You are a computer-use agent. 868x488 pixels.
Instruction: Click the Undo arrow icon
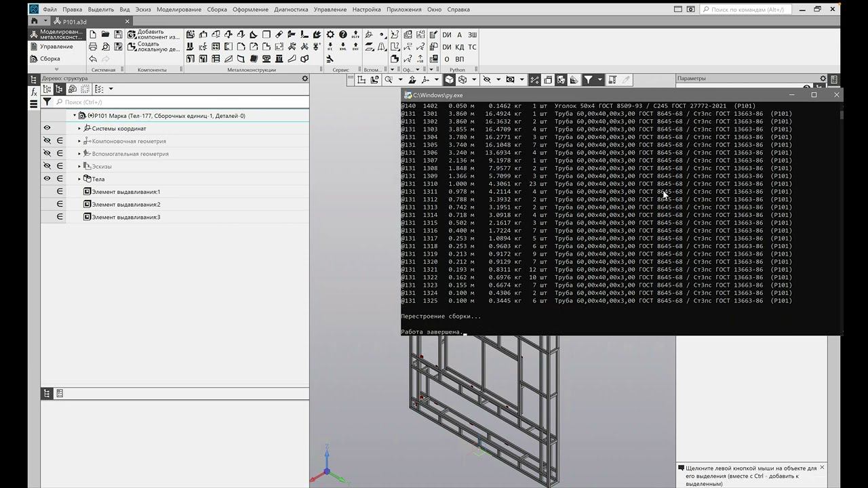tap(93, 59)
